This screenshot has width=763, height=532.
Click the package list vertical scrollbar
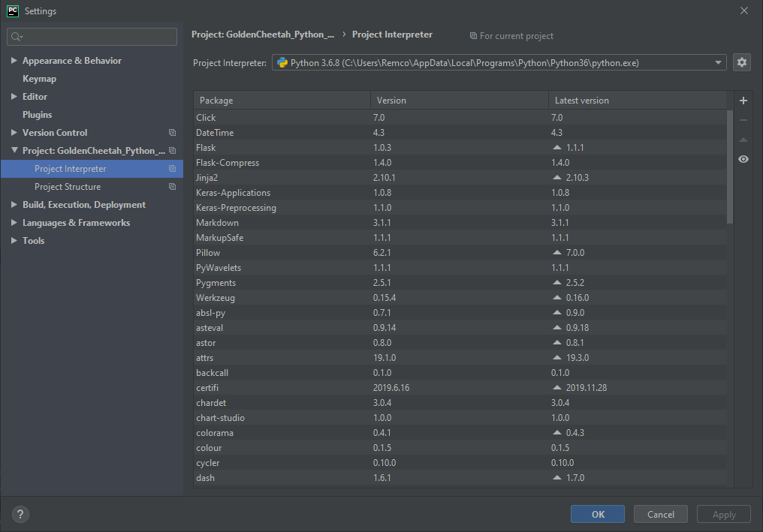(729, 167)
